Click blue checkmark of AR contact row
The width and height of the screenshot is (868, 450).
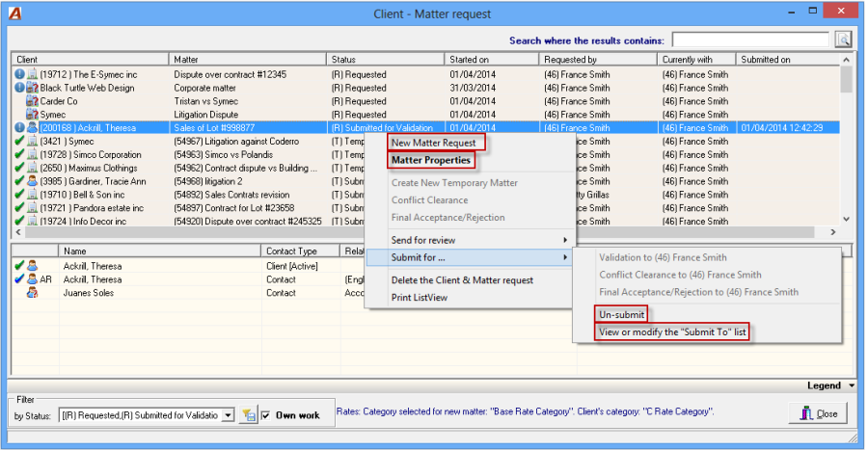pos(19,279)
